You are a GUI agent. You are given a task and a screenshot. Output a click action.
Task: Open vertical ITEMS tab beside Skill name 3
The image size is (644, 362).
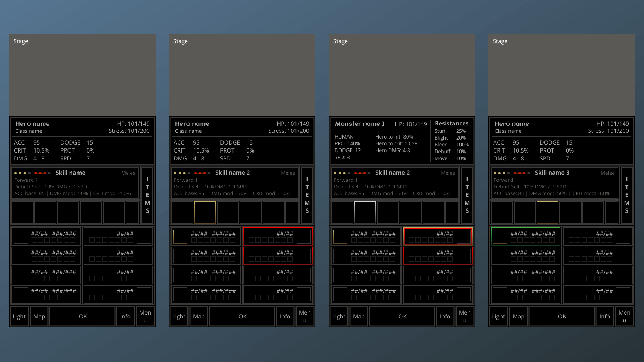point(627,195)
